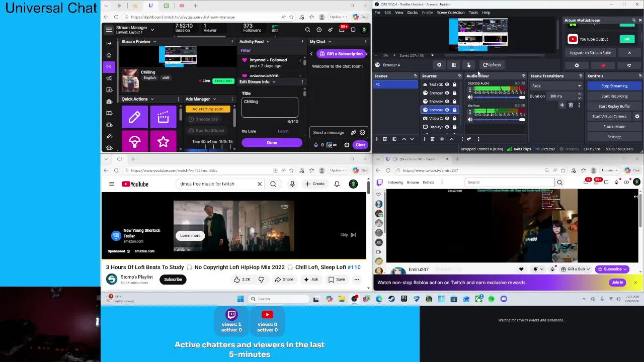Open the megaphone icon in Twitch dashboard sidebar
Image resolution: width=644 pixels, height=362 pixels.
click(109, 78)
